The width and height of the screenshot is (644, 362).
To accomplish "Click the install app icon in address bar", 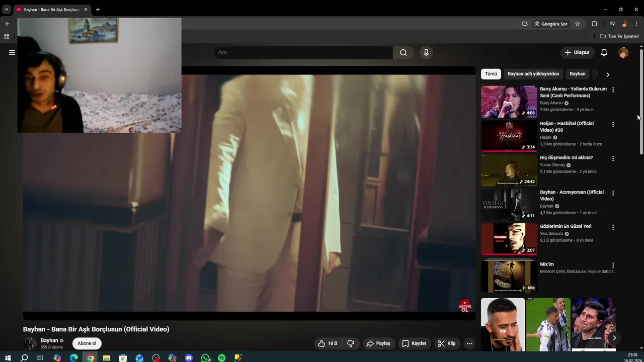I will click(x=525, y=24).
